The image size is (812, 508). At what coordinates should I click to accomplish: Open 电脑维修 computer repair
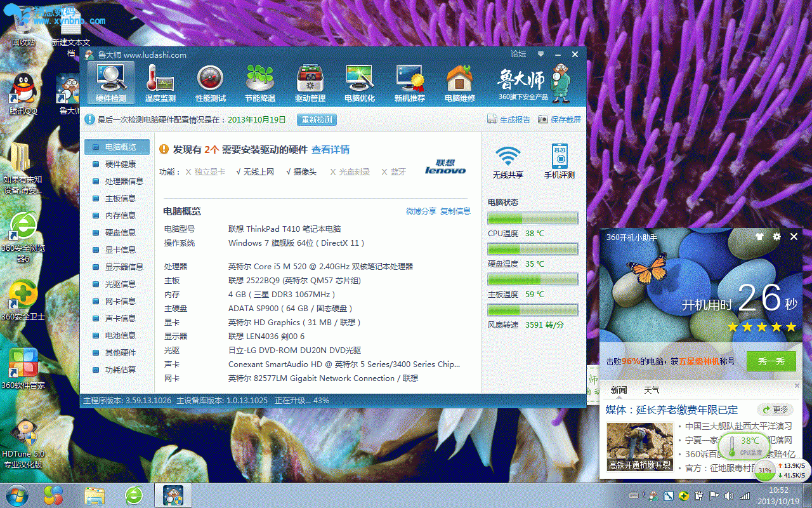tap(460, 83)
